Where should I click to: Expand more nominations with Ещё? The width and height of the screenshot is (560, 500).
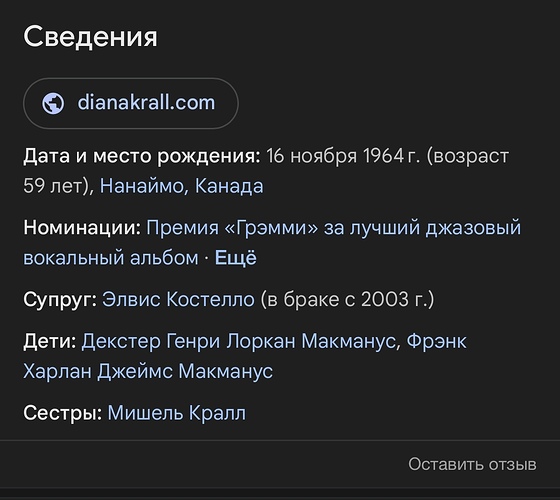pyautogui.click(x=235, y=258)
